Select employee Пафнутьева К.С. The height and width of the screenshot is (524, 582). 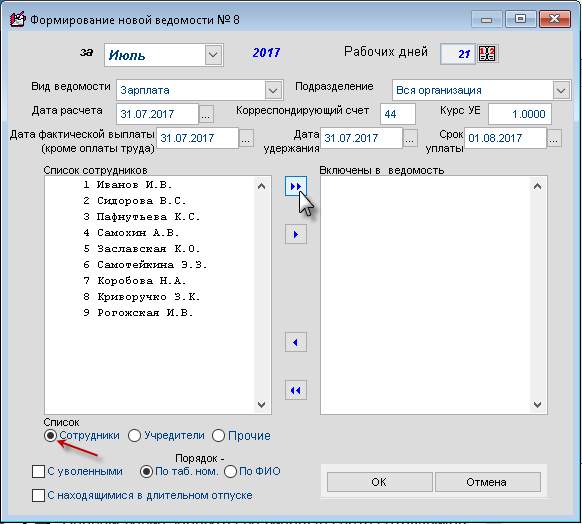click(x=149, y=216)
